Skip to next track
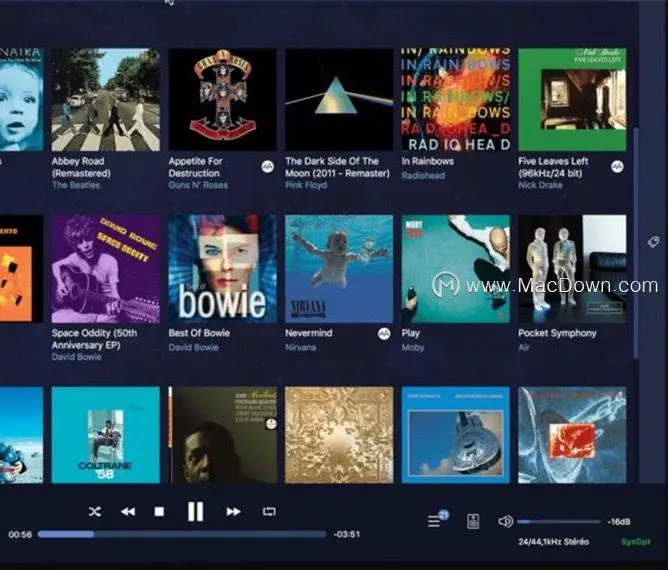668x570 pixels. [x=233, y=512]
